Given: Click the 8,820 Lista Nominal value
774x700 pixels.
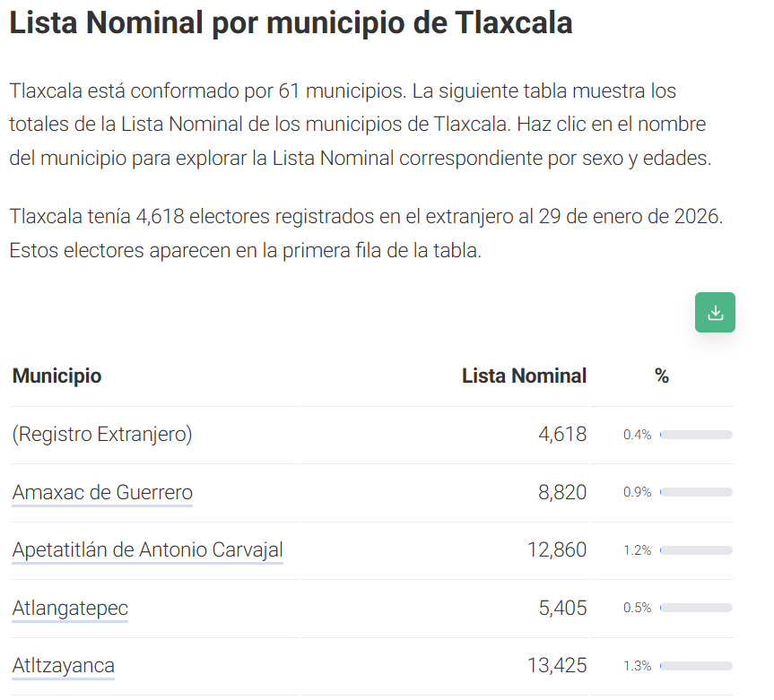Looking at the screenshot, I should (562, 492).
